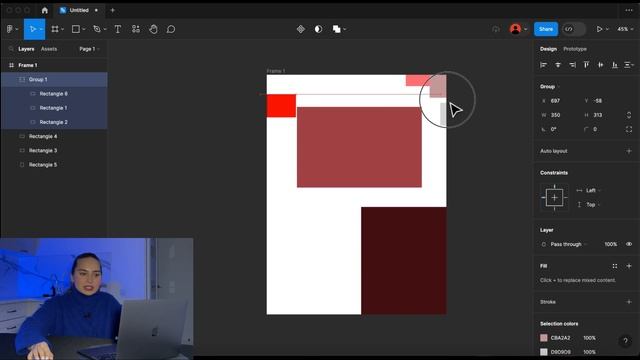The image size is (640, 360).
Task: Click the align right icon
Action: pos(572,65)
